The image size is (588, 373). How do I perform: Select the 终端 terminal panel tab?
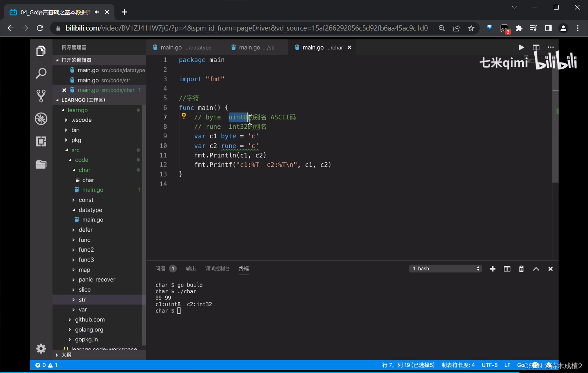(244, 269)
